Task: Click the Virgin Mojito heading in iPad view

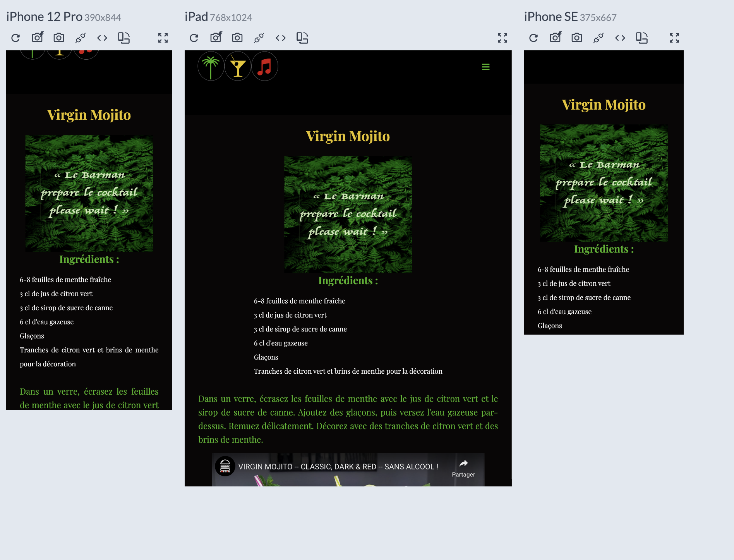Action: (x=348, y=136)
